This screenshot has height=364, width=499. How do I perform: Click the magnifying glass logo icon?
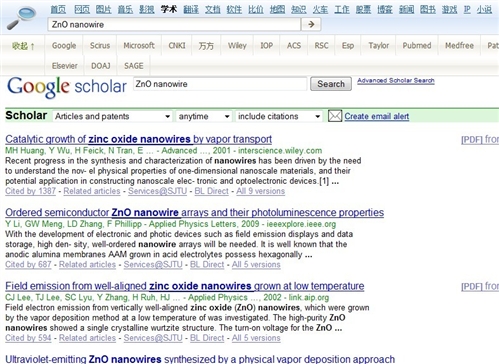click(x=22, y=18)
